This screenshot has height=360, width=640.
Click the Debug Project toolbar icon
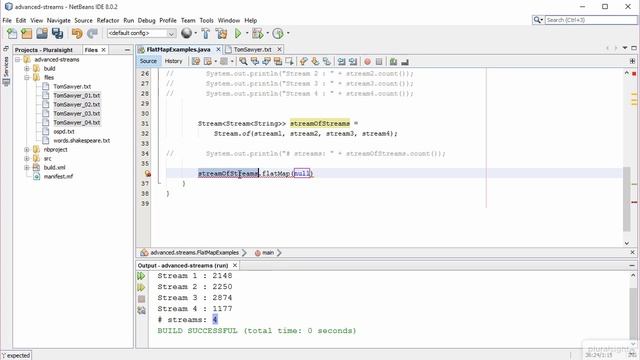(258, 33)
